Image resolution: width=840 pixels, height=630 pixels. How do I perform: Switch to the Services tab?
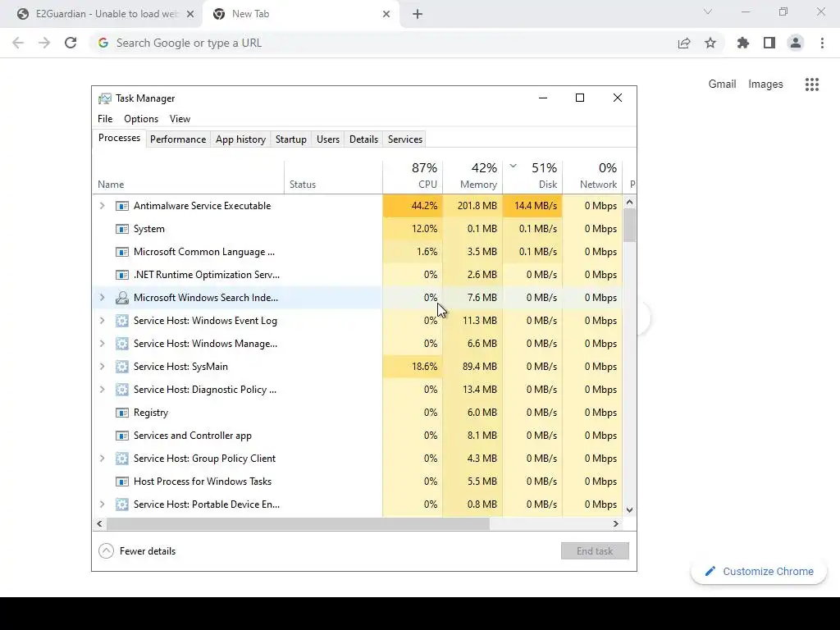pyautogui.click(x=405, y=139)
